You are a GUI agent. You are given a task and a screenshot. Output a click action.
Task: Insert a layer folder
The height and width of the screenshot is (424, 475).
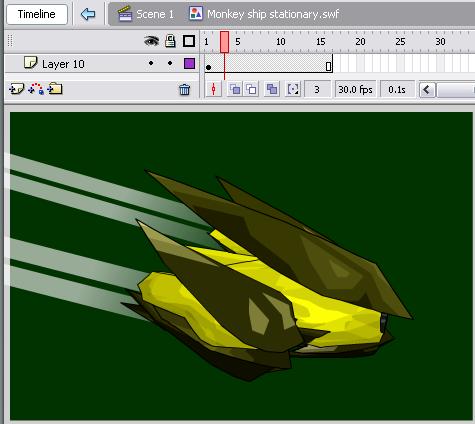(x=55, y=89)
